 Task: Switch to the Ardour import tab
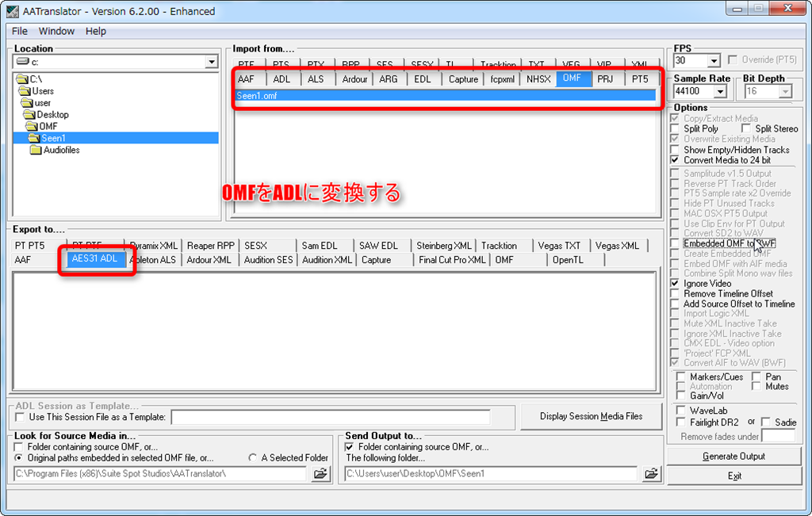(354, 79)
